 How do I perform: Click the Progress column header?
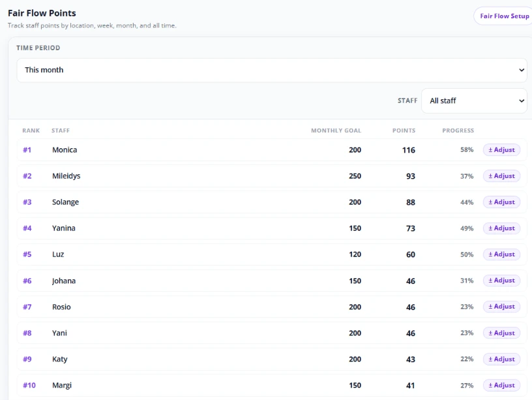click(x=458, y=131)
